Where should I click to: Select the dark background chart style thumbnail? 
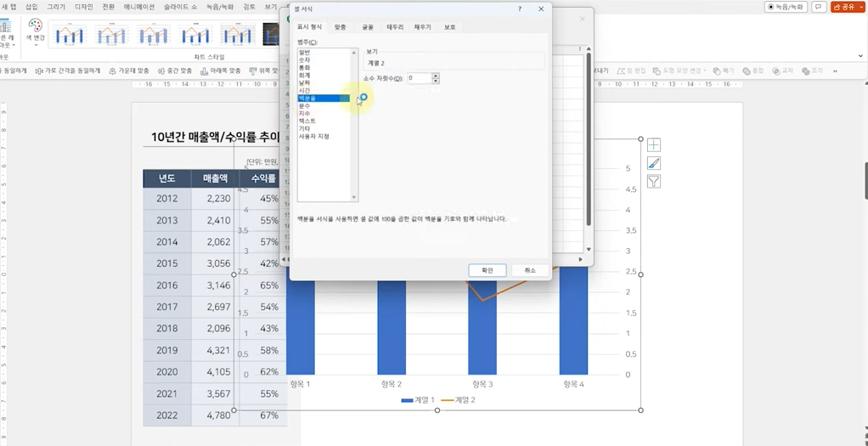tap(270, 34)
